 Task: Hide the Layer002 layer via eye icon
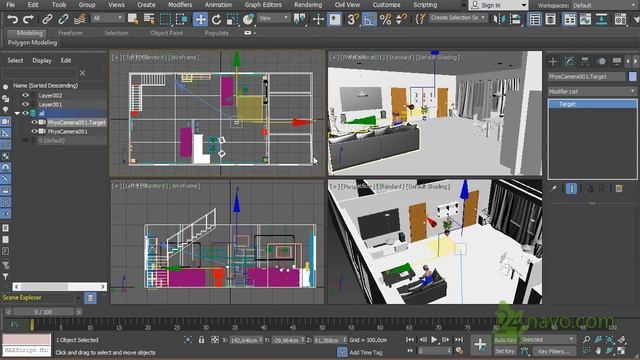[25, 95]
